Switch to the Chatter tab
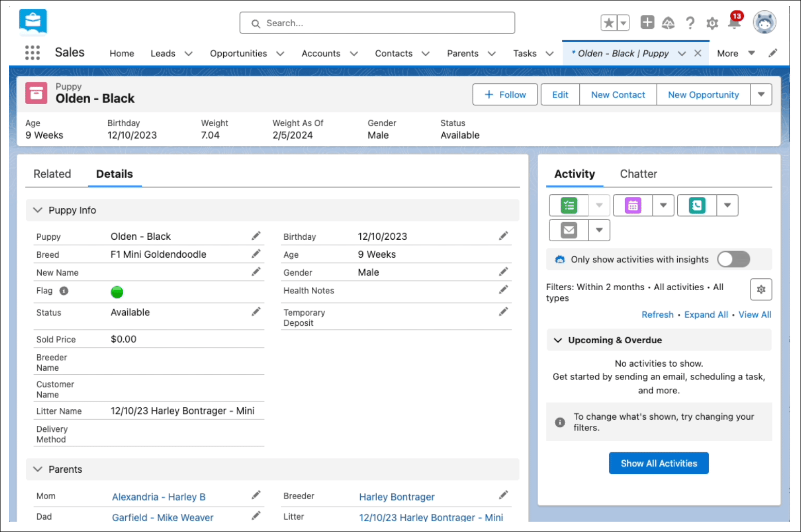The width and height of the screenshot is (801, 532). click(x=638, y=174)
